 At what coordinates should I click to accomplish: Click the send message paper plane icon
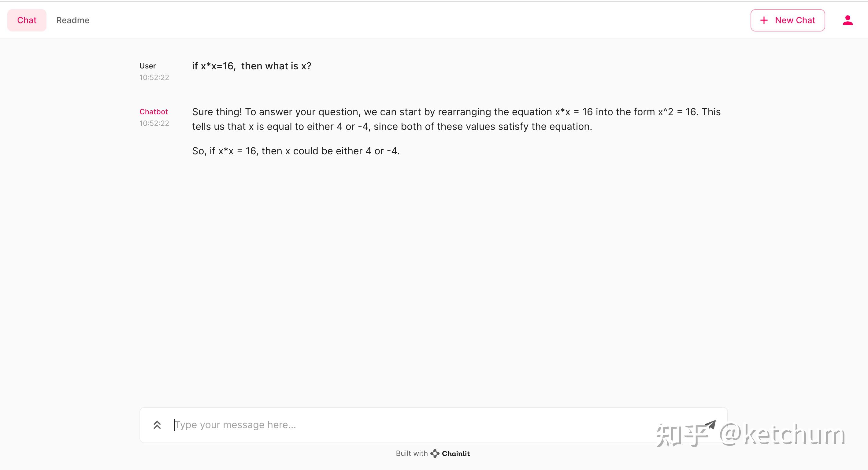pyautogui.click(x=710, y=425)
